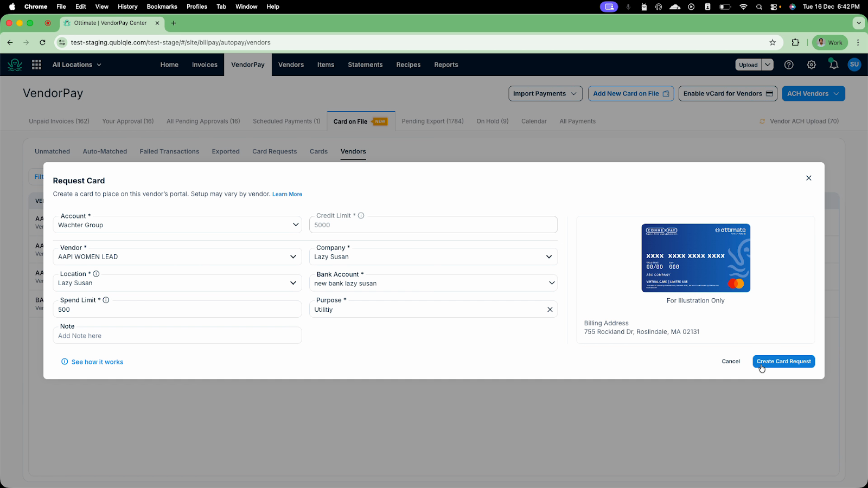
Task: Open the SU user avatar menu
Action: coord(854,65)
